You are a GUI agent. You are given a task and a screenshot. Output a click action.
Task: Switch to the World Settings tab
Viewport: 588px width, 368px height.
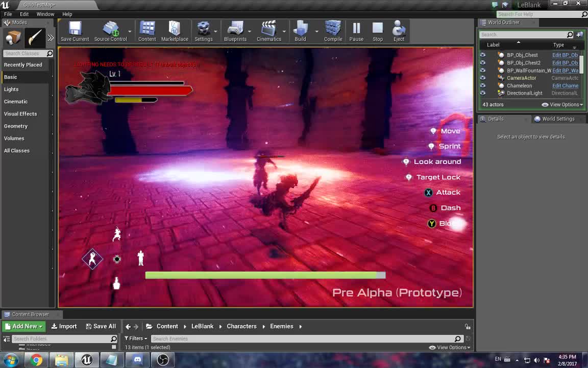pos(558,119)
